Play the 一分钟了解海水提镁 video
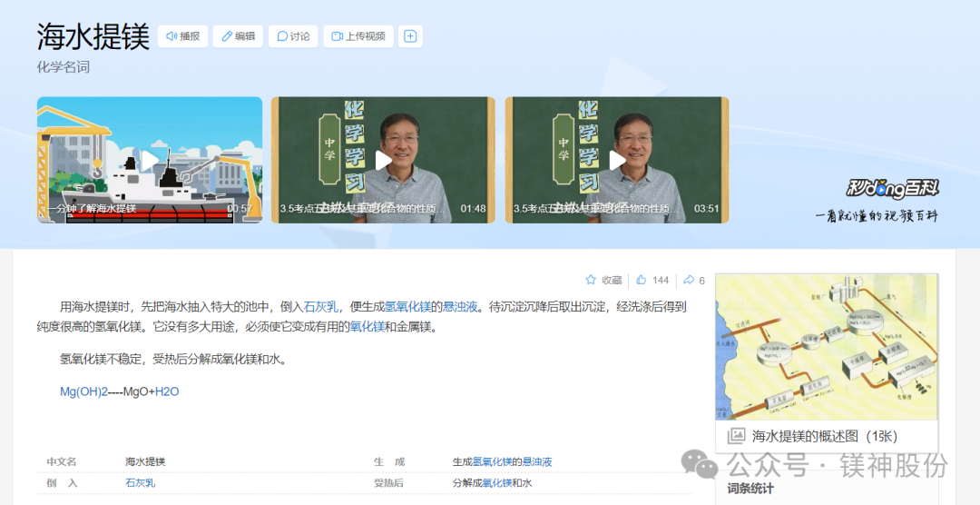980x505 pixels. tap(150, 160)
